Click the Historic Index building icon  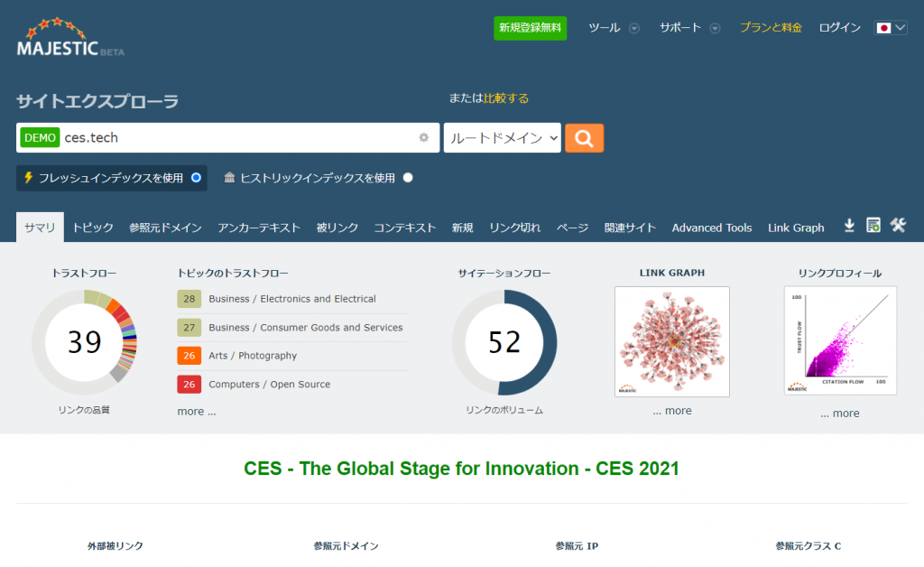coord(229,177)
